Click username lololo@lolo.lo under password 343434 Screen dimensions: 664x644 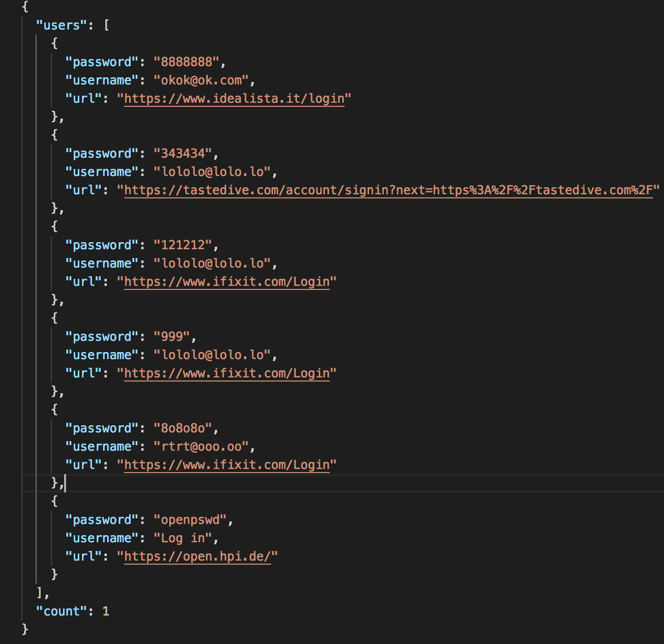(213, 171)
